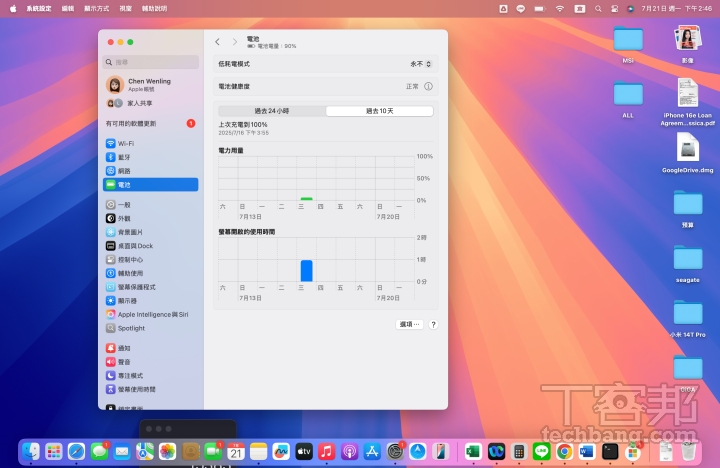
Task: Click battery status in menu bar
Action: coord(540,8)
